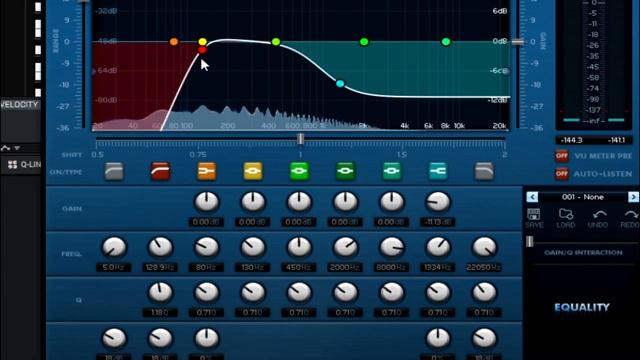Open the small dropdown arrow above Q-LIN

pyautogui.click(x=17, y=148)
